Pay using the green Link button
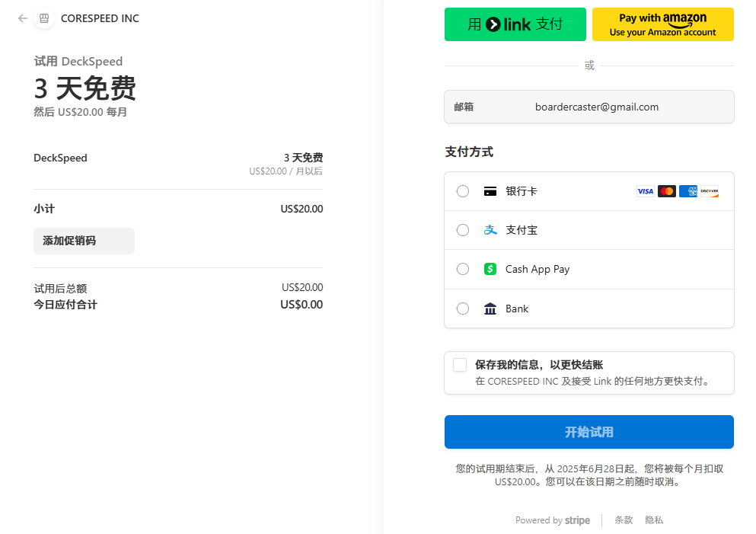This screenshot has height=534, width=756. click(x=515, y=24)
